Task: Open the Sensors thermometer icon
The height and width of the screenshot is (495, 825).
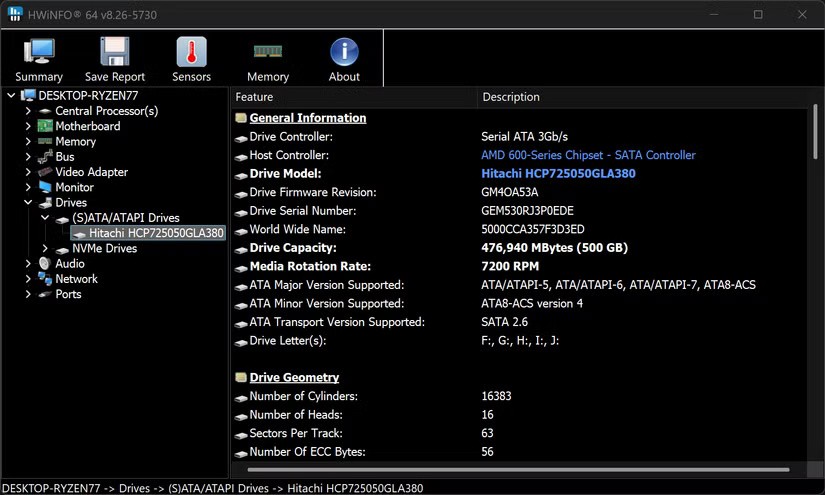Action: (x=191, y=52)
